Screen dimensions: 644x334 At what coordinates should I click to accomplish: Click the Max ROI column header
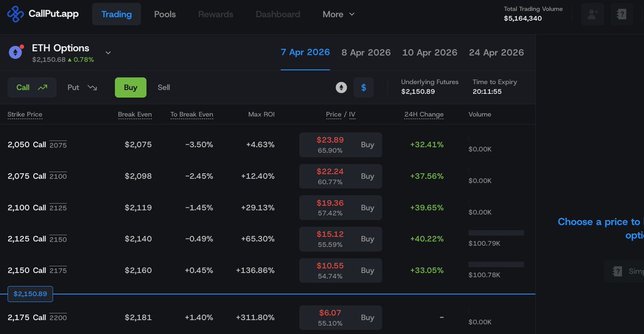[261, 114]
